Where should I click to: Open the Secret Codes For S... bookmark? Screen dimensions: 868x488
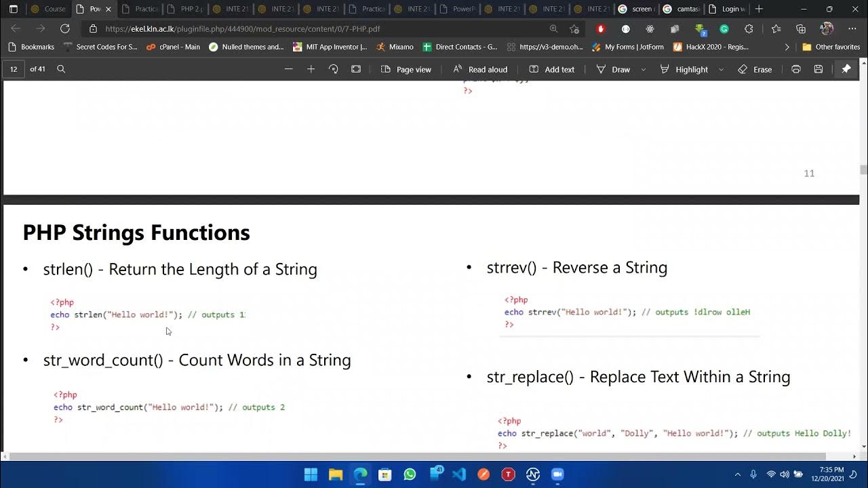[x=100, y=47]
